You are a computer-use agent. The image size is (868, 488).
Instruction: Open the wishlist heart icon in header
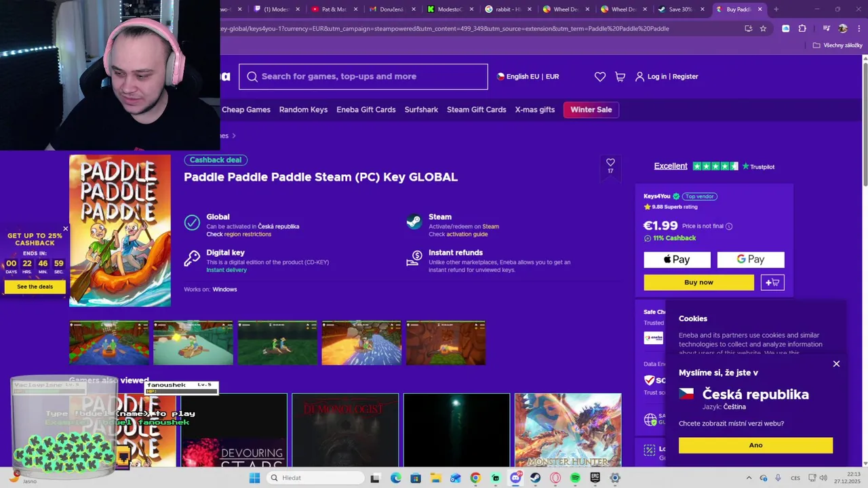coord(600,77)
